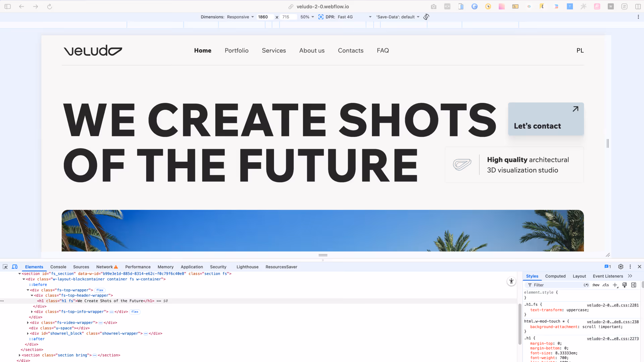Viewport: 644px width, 362px height.
Task: Click the accessibility tree toggle button
Action: pyautogui.click(x=511, y=282)
